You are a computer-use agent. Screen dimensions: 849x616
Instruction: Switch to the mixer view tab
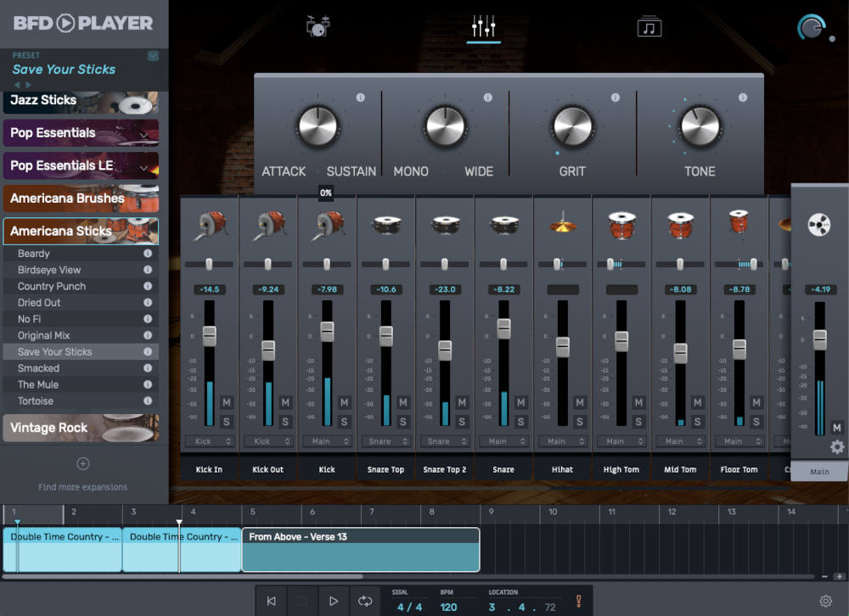coord(484,25)
